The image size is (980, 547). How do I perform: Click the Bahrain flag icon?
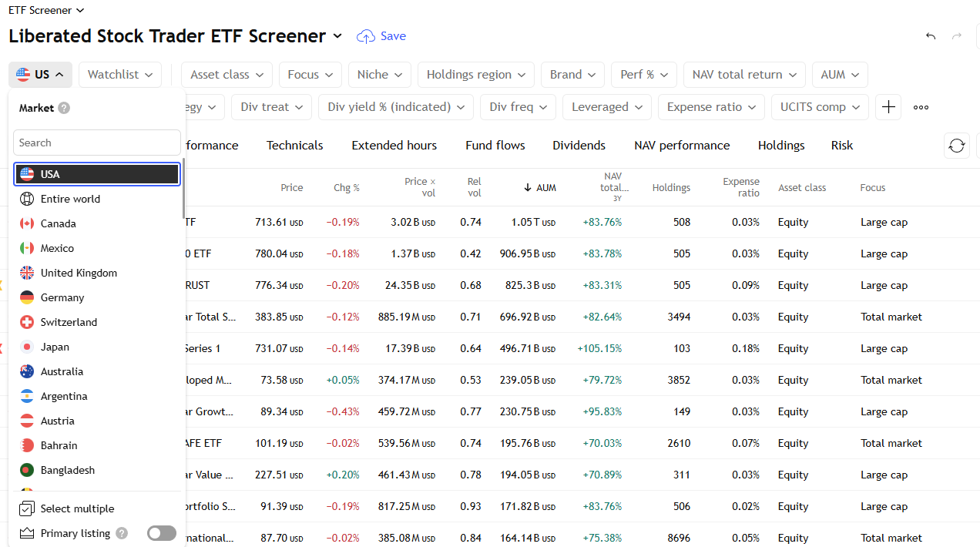click(27, 445)
